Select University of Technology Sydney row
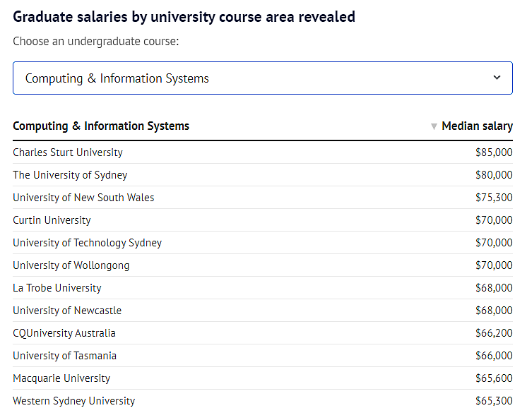 (x=263, y=243)
